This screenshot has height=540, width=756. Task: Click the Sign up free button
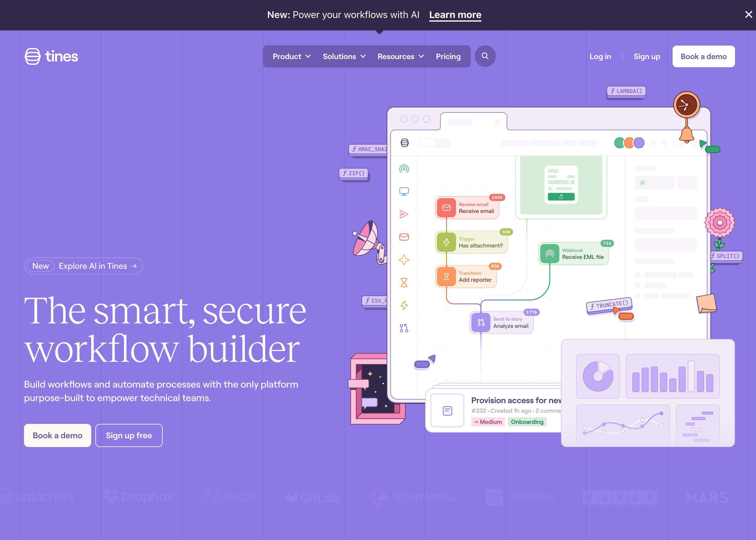[128, 435]
